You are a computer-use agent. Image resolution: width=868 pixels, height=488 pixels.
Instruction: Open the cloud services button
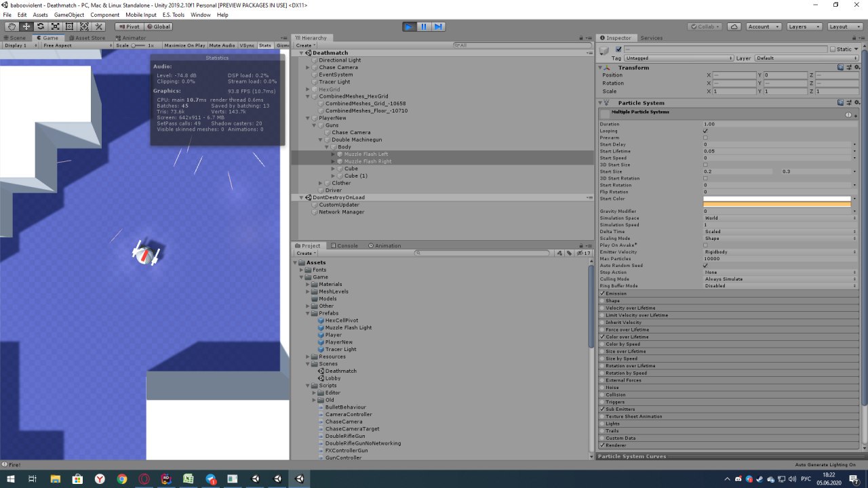pos(734,26)
